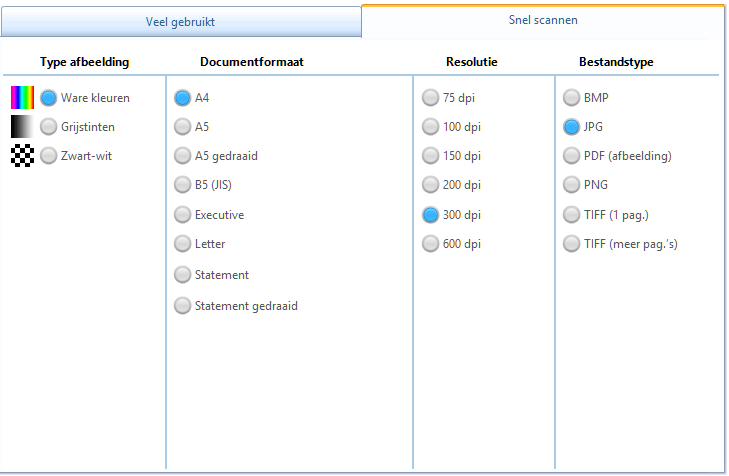The image size is (729, 476).
Task: Pick TIFF (meer pag.'s) option
Action: pos(571,243)
